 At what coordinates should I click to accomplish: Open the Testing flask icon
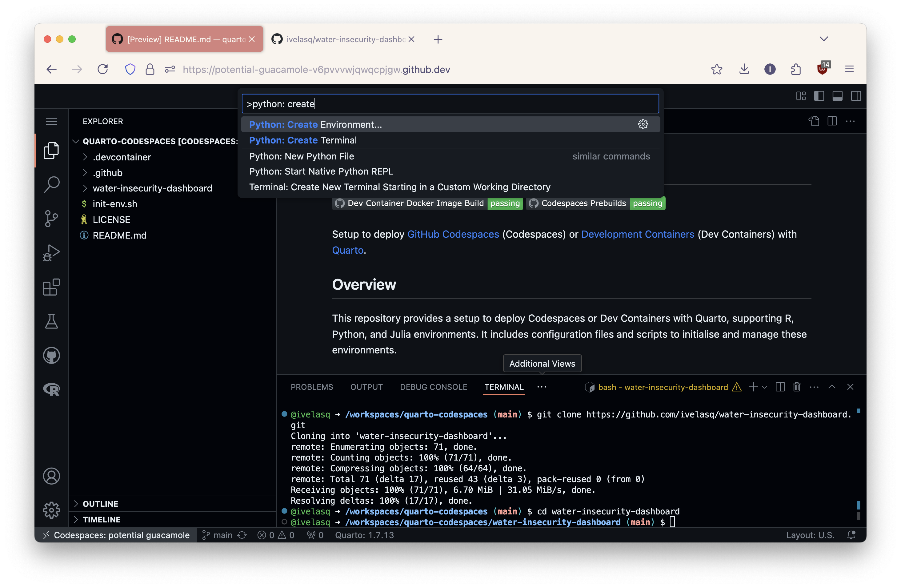click(51, 321)
